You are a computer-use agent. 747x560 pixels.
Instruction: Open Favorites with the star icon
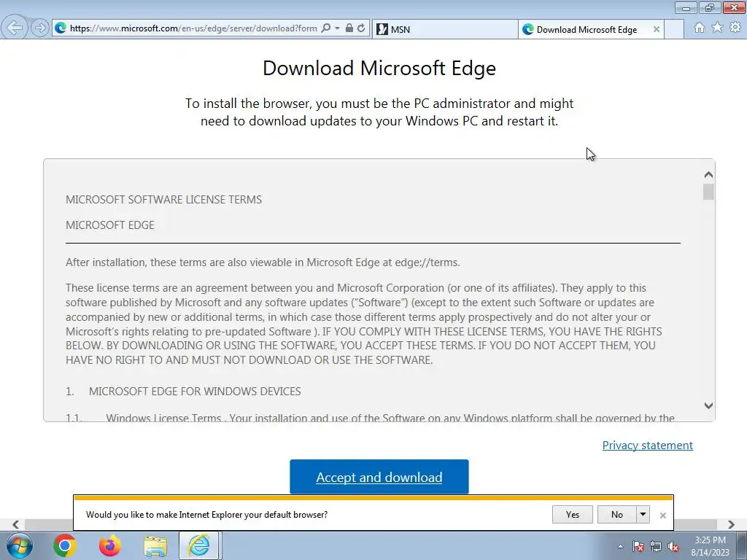pyautogui.click(x=717, y=28)
